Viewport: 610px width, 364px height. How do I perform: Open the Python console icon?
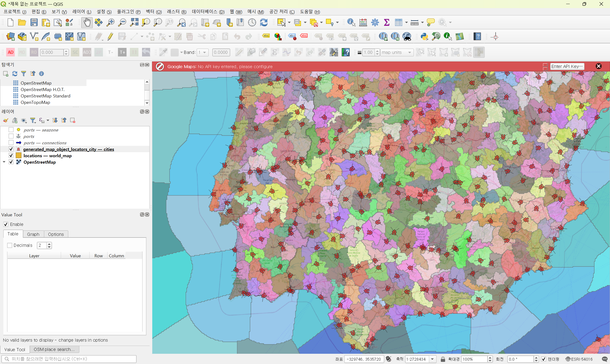424,36
